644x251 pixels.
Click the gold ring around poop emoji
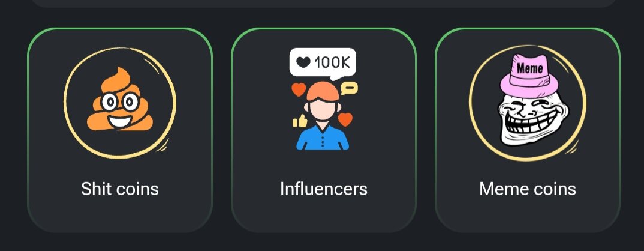pos(119,103)
